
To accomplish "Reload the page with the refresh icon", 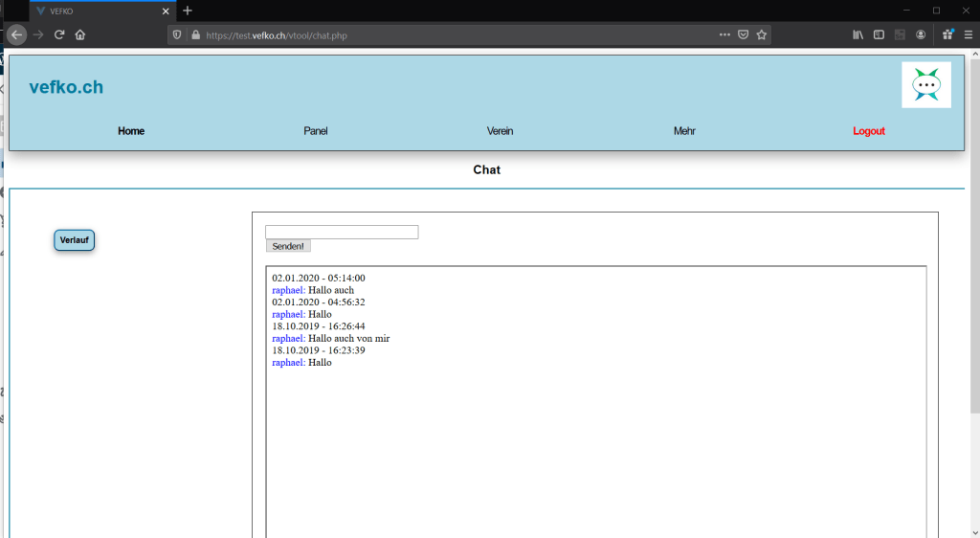I will (x=59, y=34).
